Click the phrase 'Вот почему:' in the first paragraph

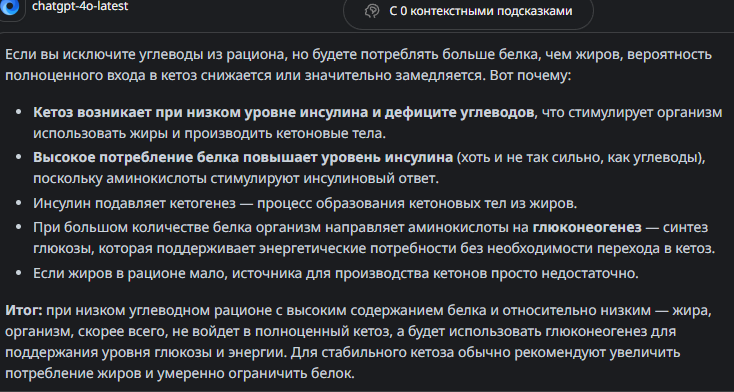tap(530, 76)
